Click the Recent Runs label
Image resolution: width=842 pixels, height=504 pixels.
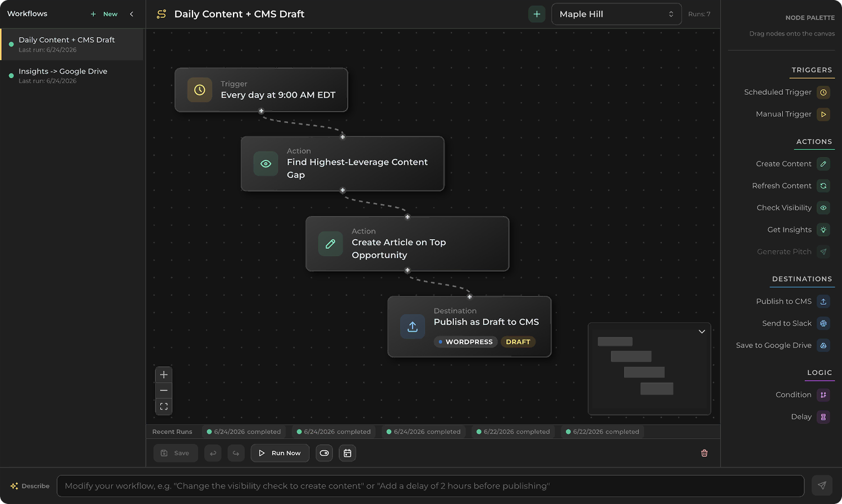(172, 432)
